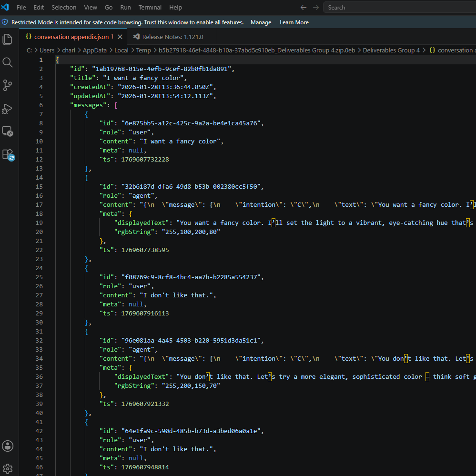Click the Learn More link
The width and height of the screenshot is (476, 476).
click(294, 22)
